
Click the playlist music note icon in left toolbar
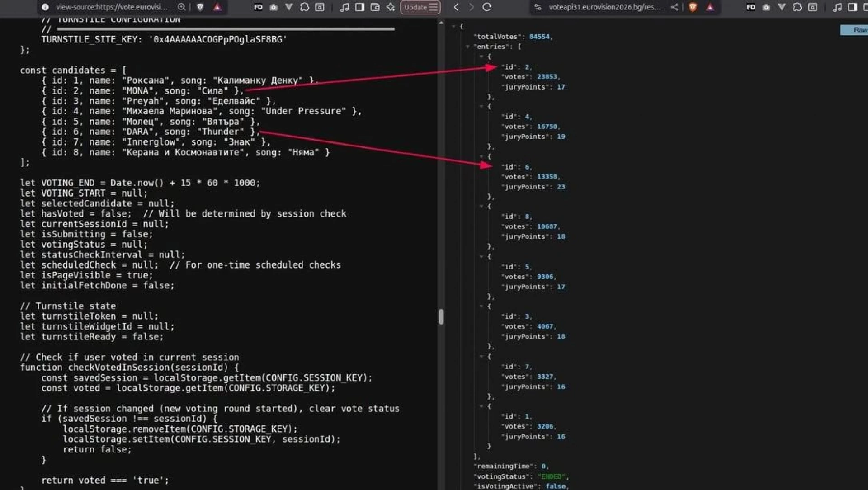coord(344,7)
